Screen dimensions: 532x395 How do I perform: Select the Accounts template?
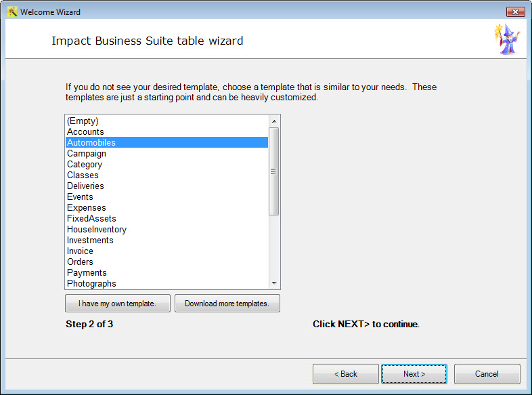click(167, 132)
